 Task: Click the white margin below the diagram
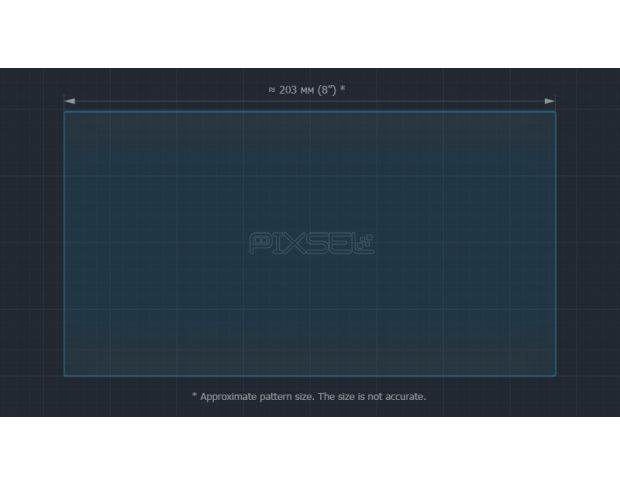click(x=310, y=450)
